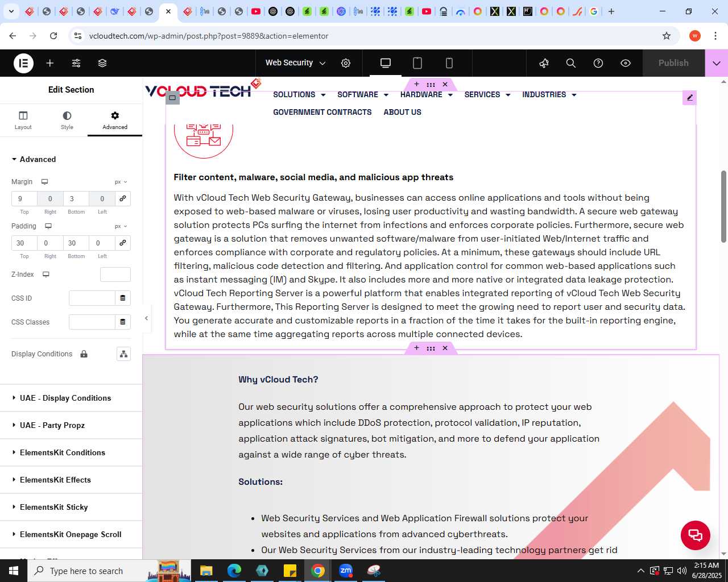The width and height of the screenshot is (728, 582).
Task: Add section via top handle plus
Action: (416, 84)
